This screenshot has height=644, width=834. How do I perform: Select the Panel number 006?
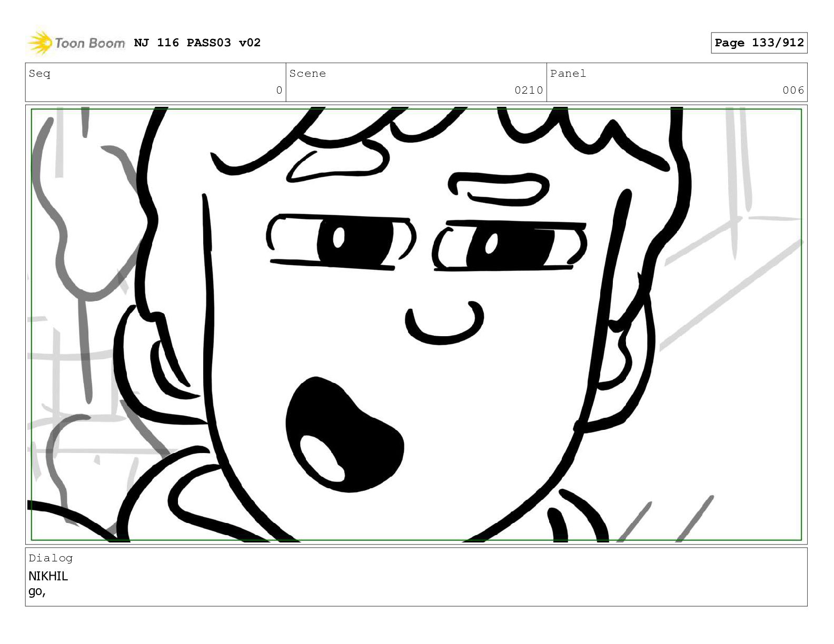(793, 90)
